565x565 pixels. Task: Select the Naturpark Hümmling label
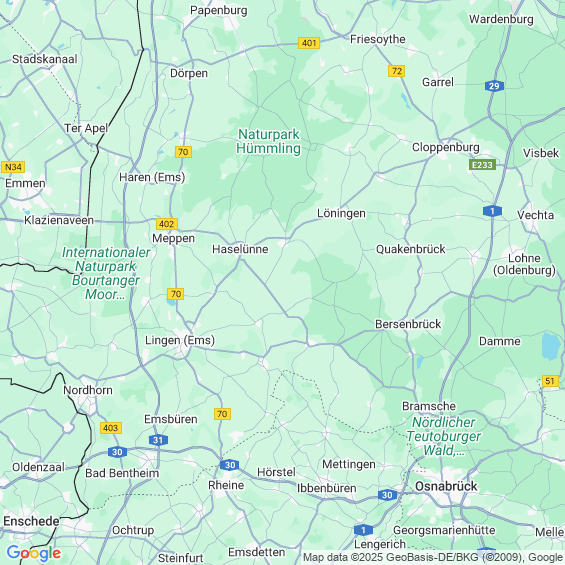pos(269,141)
